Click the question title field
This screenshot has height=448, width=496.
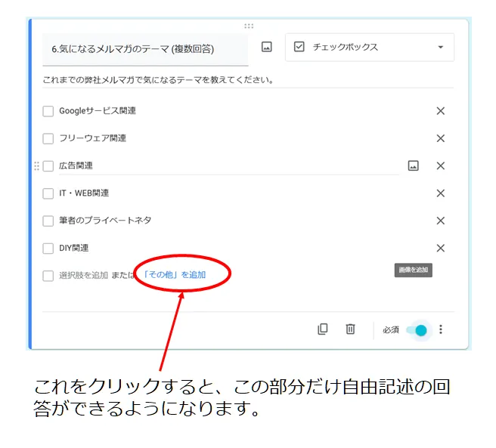tap(145, 49)
